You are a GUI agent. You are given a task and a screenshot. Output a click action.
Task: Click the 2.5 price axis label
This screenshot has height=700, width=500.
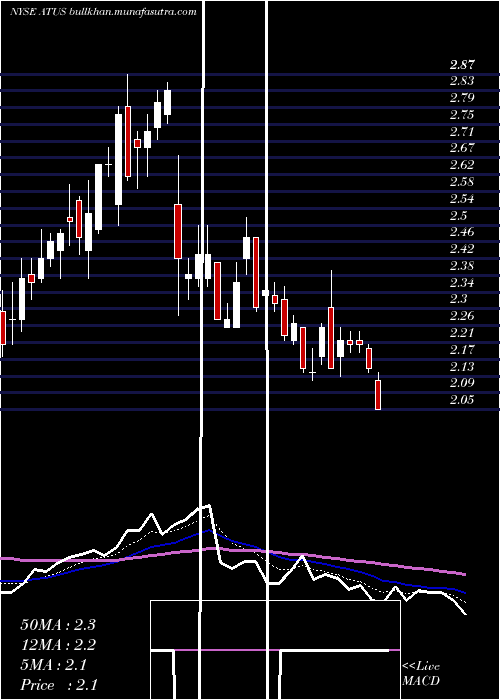pyautogui.click(x=458, y=216)
